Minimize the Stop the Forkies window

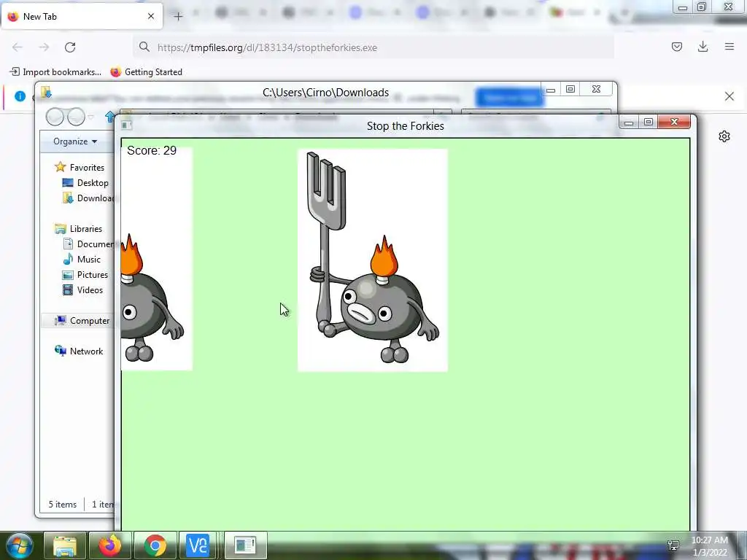[629, 122]
